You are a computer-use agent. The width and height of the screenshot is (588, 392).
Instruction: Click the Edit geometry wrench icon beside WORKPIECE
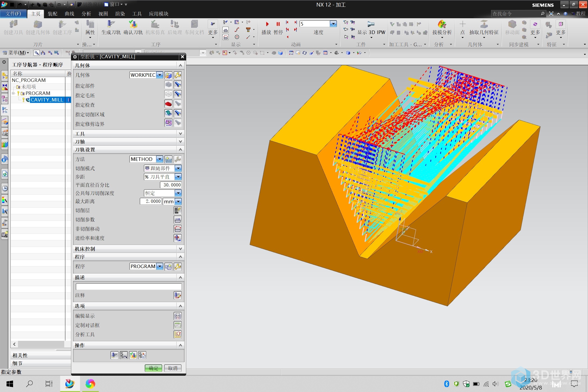pyautogui.click(x=178, y=75)
